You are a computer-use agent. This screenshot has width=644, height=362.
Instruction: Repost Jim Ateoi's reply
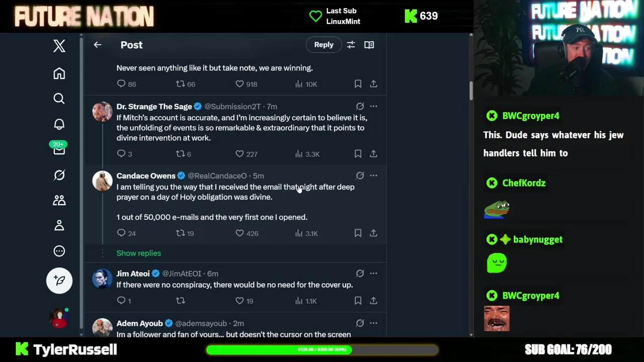click(x=180, y=301)
